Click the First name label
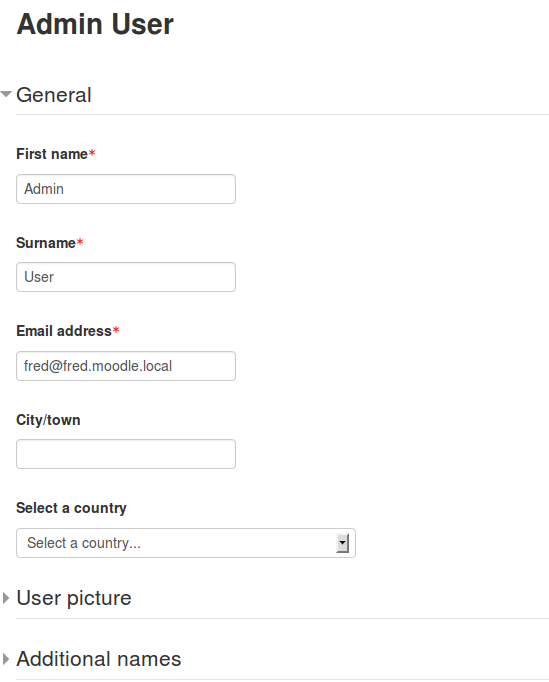The height and width of the screenshot is (682, 549). click(52, 154)
